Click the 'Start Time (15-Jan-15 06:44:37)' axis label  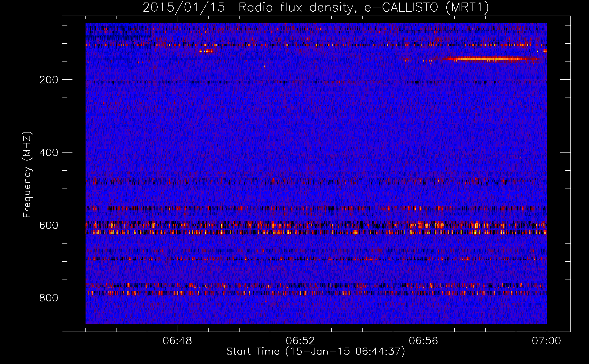tap(316, 352)
